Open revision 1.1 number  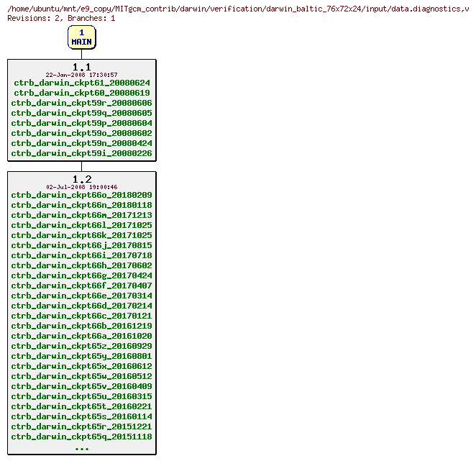[x=82, y=67]
